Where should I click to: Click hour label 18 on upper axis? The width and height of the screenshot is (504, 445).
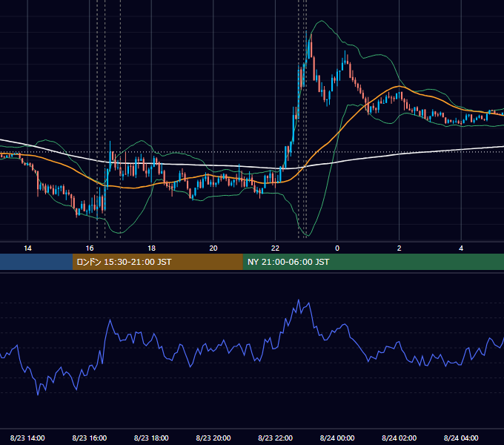pyautogui.click(x=151, y=248)
